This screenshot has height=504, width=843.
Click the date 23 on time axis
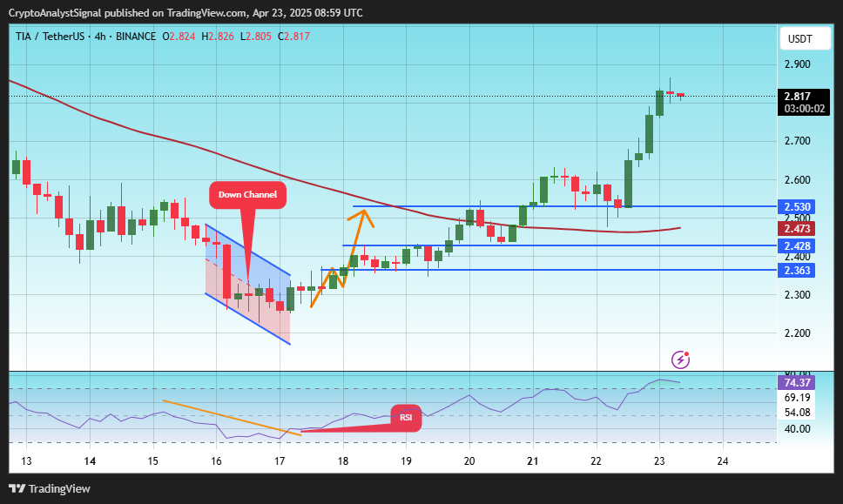pyautogui.click(x=659, y=461)
